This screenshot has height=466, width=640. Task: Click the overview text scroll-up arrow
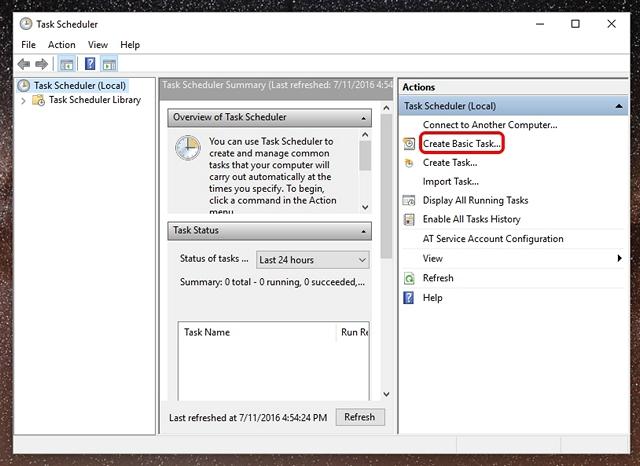tap(365, 135)
